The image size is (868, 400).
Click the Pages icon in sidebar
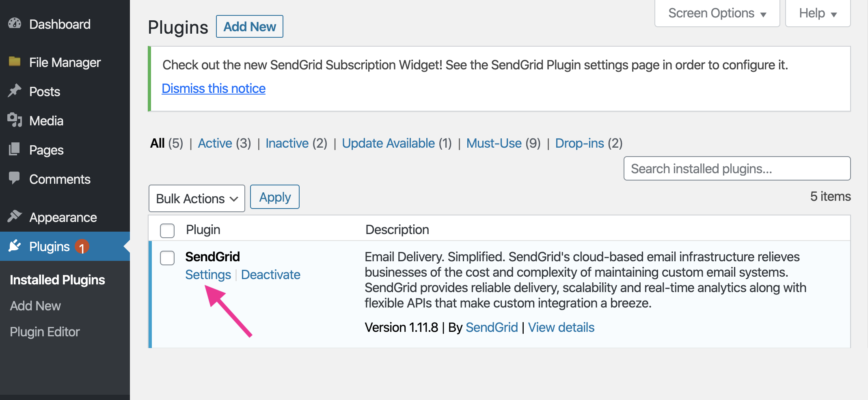click(15, 149)
